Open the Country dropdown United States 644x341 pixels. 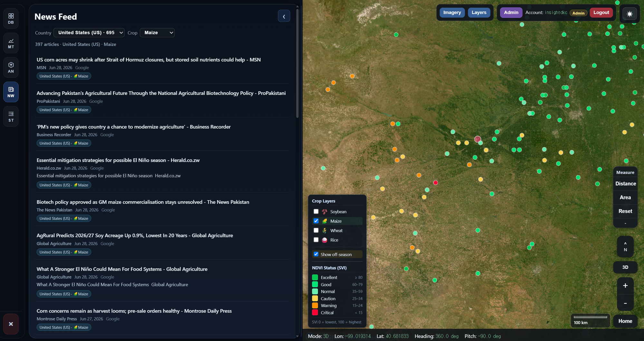[89, 33]
